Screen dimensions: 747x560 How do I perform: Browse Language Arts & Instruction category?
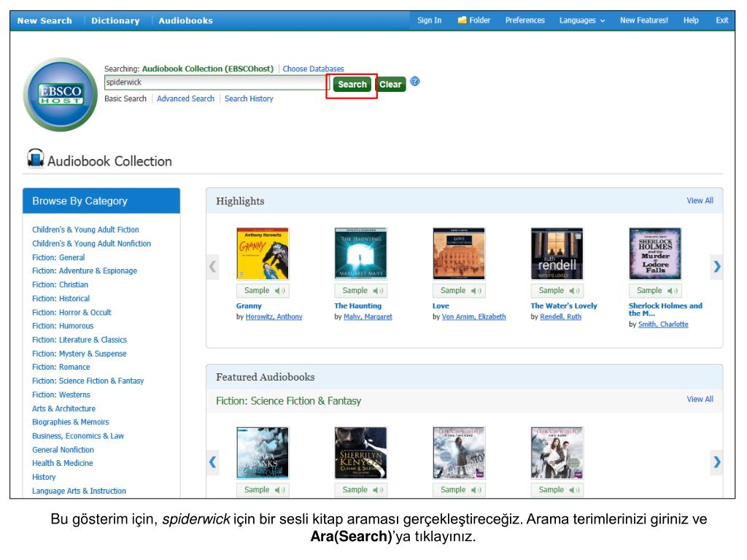point(79,491)
